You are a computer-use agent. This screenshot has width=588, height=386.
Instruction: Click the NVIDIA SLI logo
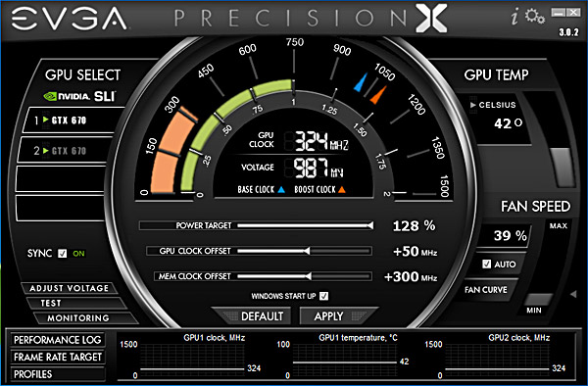79,96
